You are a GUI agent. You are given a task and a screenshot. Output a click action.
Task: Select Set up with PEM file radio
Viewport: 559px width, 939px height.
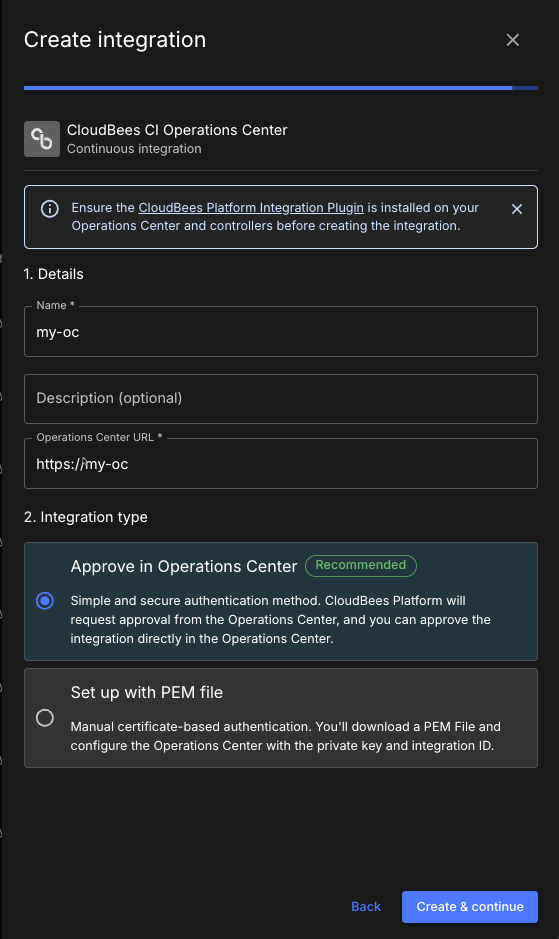45,717
